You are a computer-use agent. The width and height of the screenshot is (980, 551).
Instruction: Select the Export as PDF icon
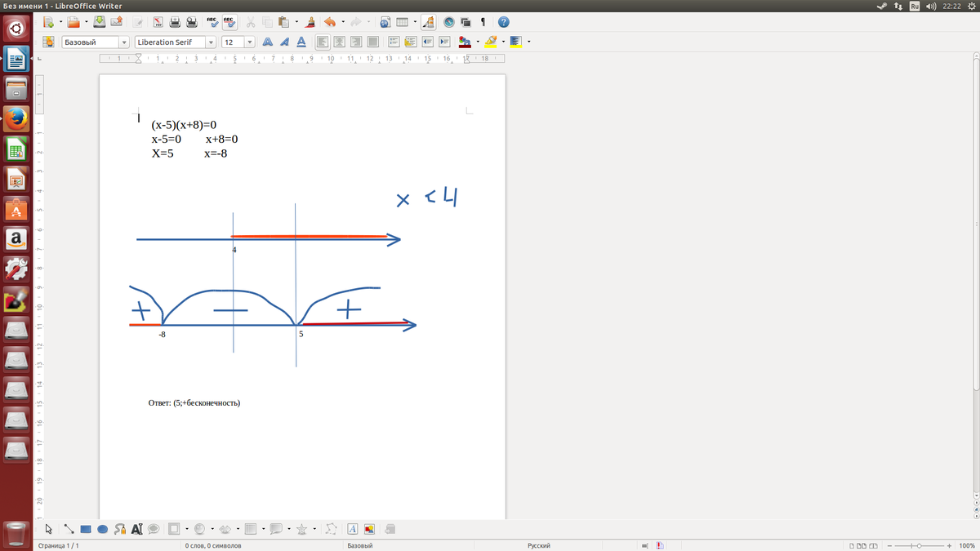(158, 22)
